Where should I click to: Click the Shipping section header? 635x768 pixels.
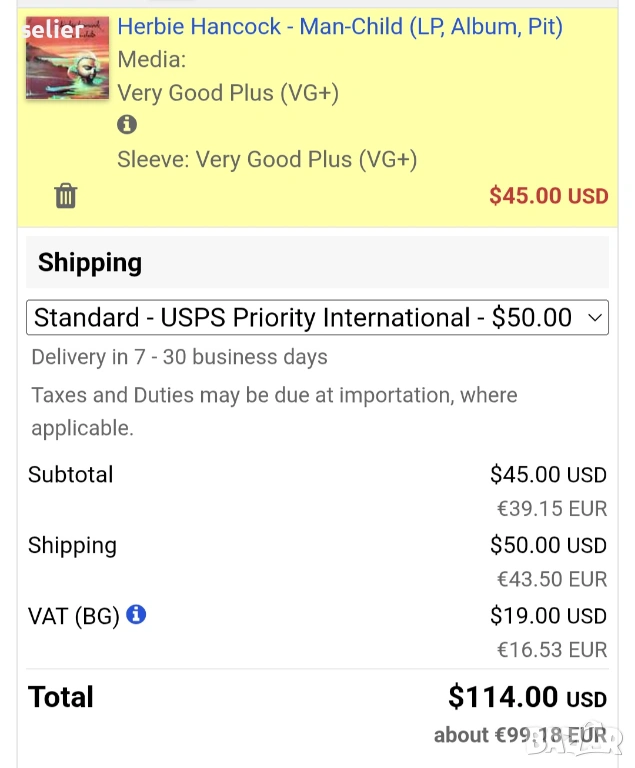[x=90, y=263]
